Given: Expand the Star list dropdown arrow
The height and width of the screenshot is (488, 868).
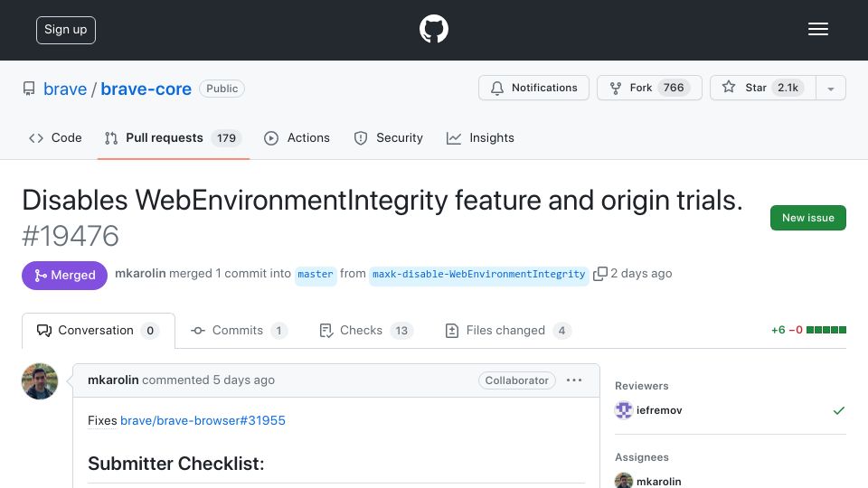Looking at the screenshot, I should coord(830,89).
